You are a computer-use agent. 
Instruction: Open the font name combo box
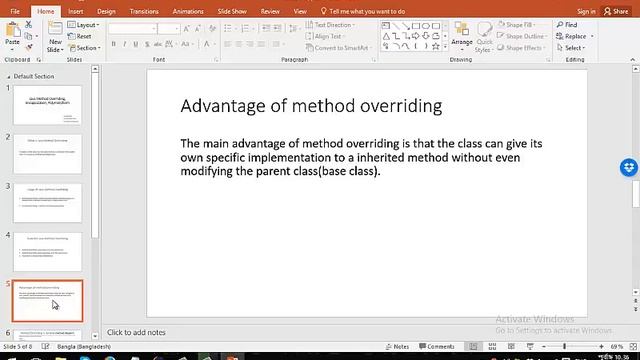[x=133, y=29]
